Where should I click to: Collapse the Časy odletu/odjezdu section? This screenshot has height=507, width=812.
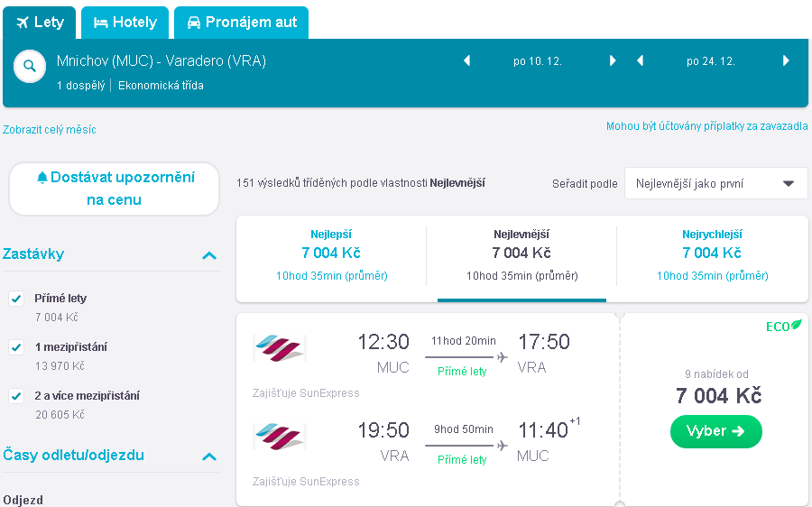[x=209, y=456]
